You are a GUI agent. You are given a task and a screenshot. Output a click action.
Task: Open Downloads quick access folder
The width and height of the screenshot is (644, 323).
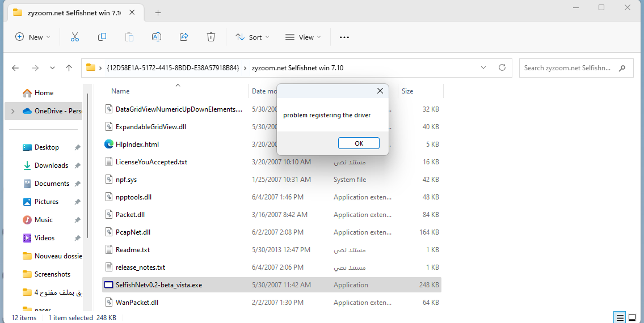tap(51, 165)
